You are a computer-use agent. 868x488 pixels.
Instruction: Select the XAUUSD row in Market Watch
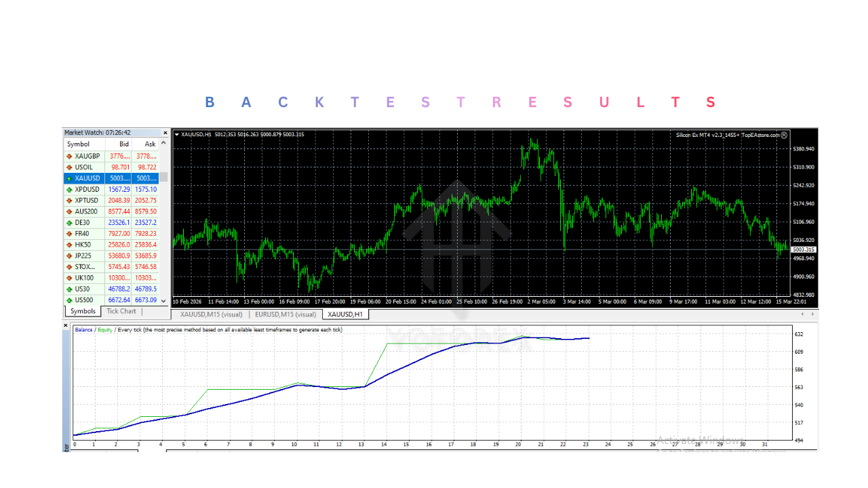[102, 178]
